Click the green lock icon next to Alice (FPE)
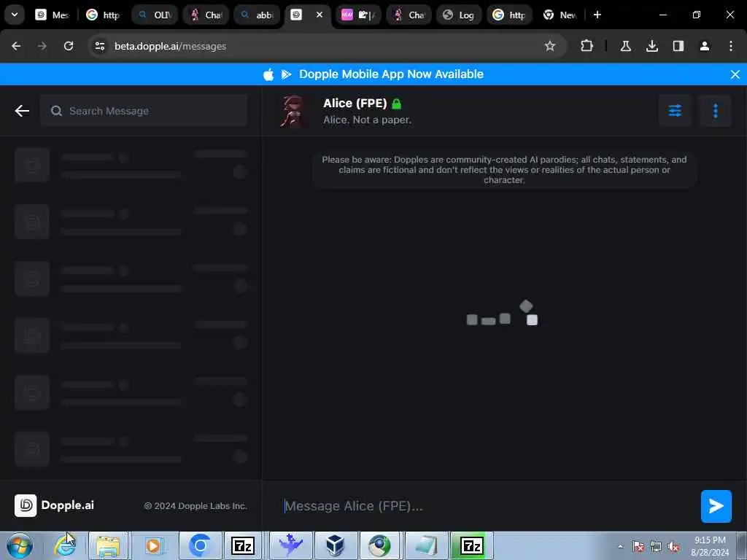 [x=396, y=104]
